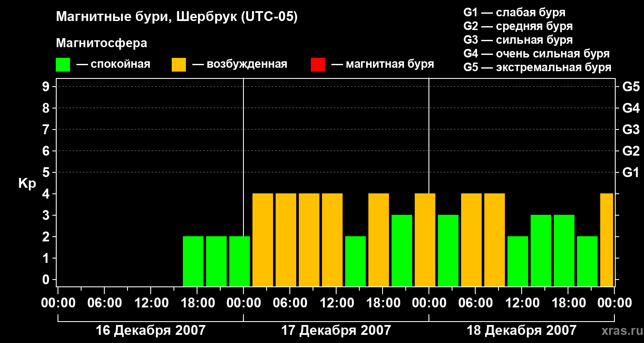This screenshot has width=644, height=343.
Task: Click the '17 Декабря 2007' date label
Action: 336,330
